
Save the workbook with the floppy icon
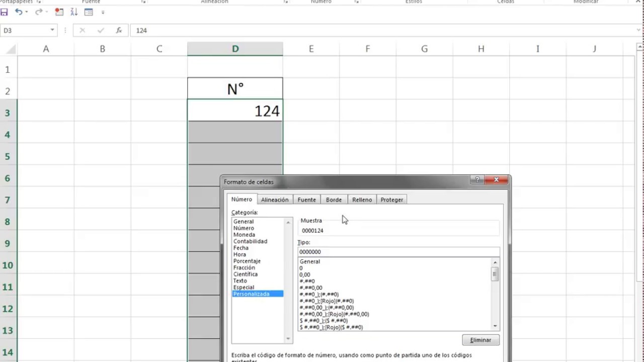pyautogui.click(x=5, y=12)
